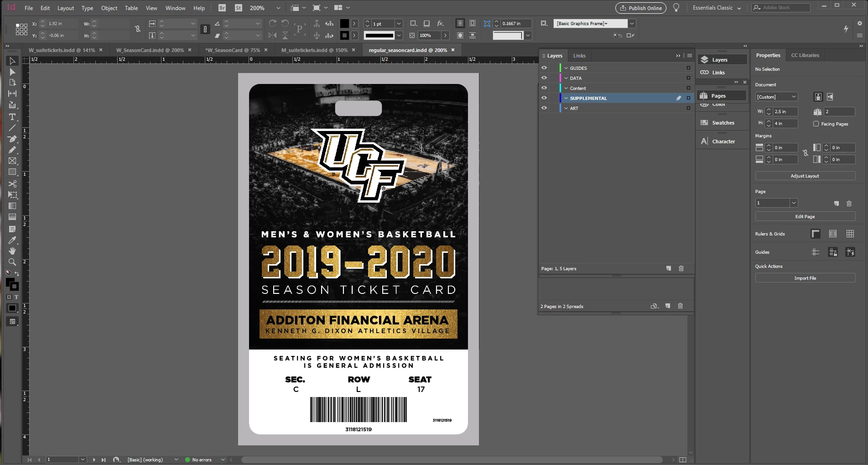Select the Scissors tool
The image size is (868, 465).
click(12, 184)
